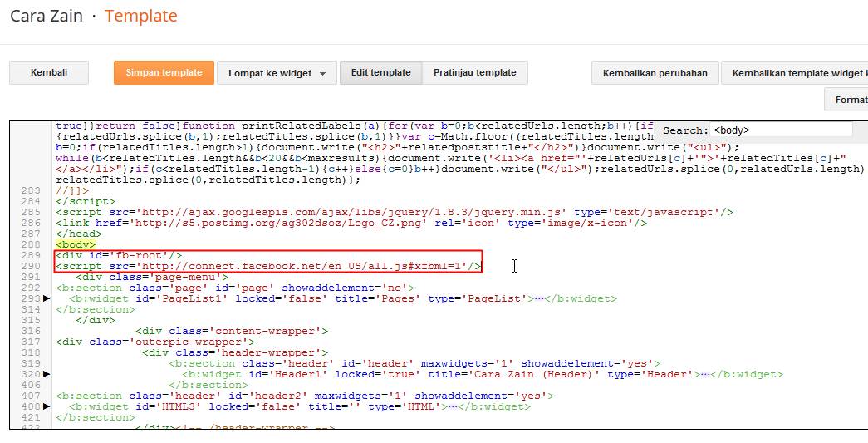Click the Format button

point(846,100)
